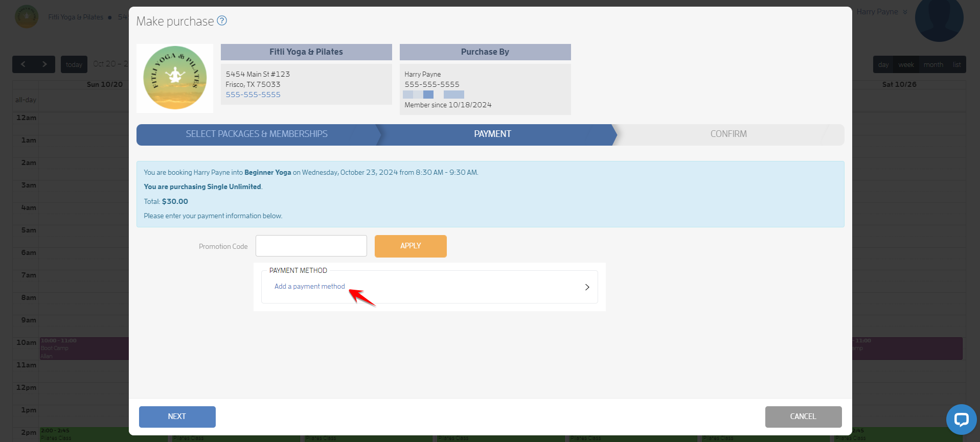Click the studio phone number 555-555-5555 link
The width and height of the screenshot is (980, 442).
click(253, 95)
